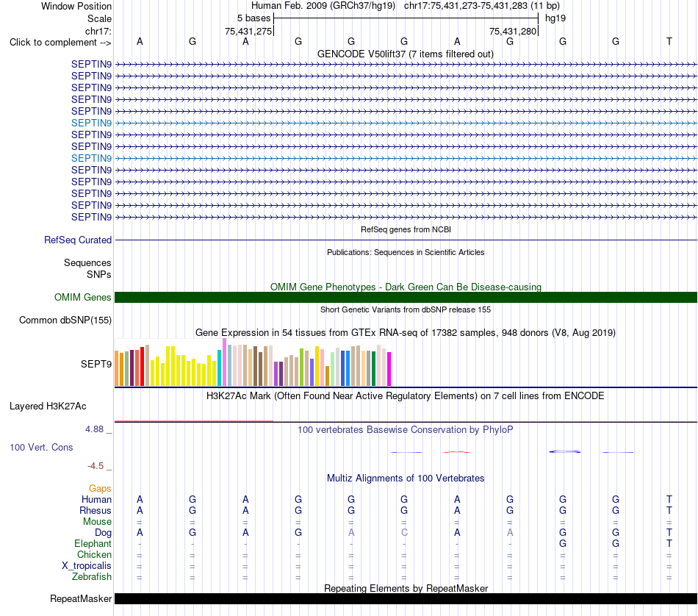Click the chr17: base position label

[x=98, y=31]
